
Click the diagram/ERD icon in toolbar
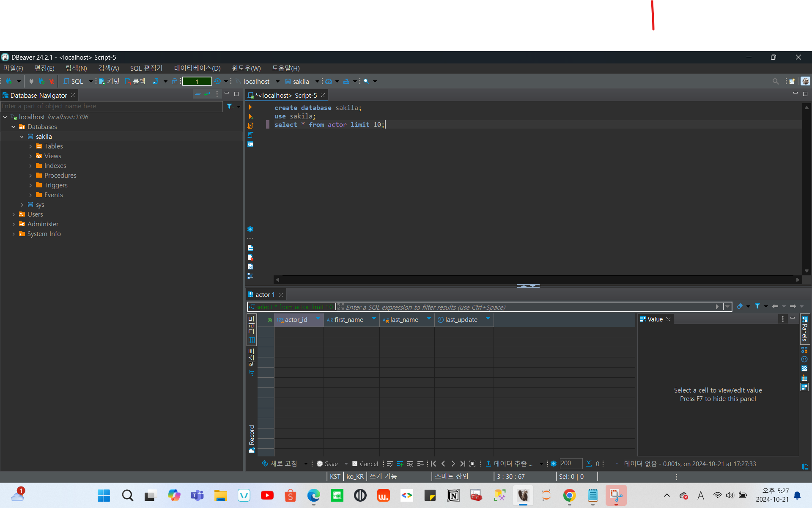pyautogui.click(x=346, y=81)
